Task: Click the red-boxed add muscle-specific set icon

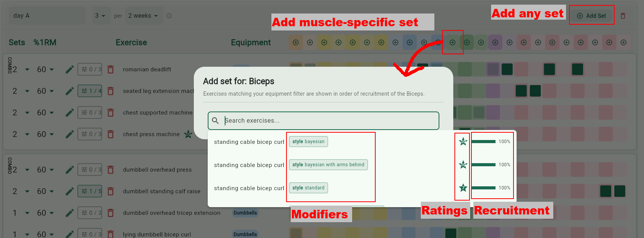Action: pyautogui.click(x=452, y=42)
